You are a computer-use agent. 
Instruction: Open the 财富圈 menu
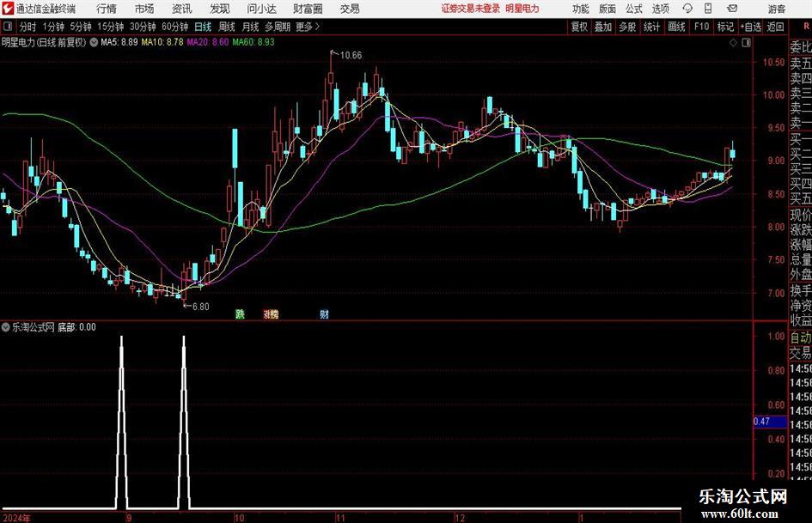click(x=308, y=9)
